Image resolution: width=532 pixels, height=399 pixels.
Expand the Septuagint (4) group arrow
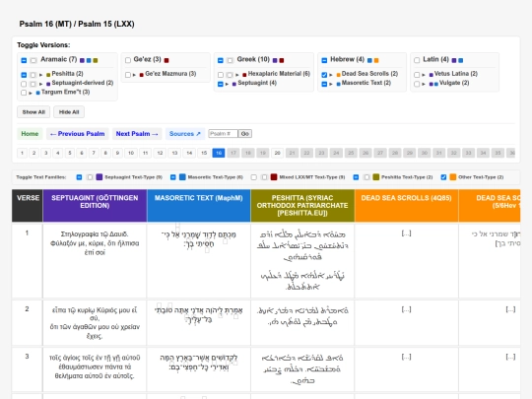click(227, 84)
